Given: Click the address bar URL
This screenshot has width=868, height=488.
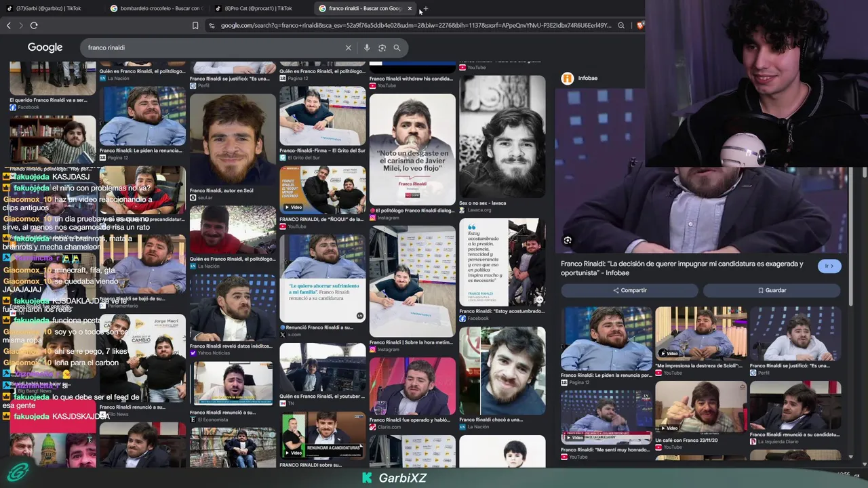Looking at the screenshot, I should click(x=416, y=26).
